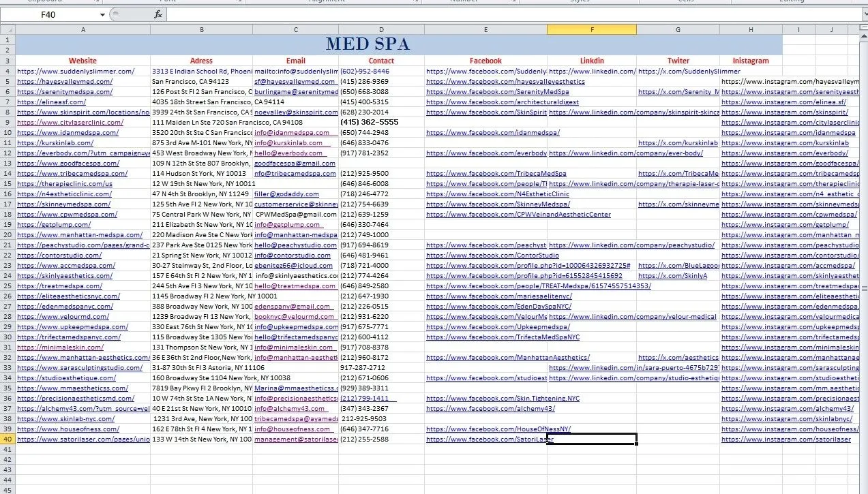Select the Adress header cell
The width and height of the screenshot is (868, 494).
(x=202, y=61)
